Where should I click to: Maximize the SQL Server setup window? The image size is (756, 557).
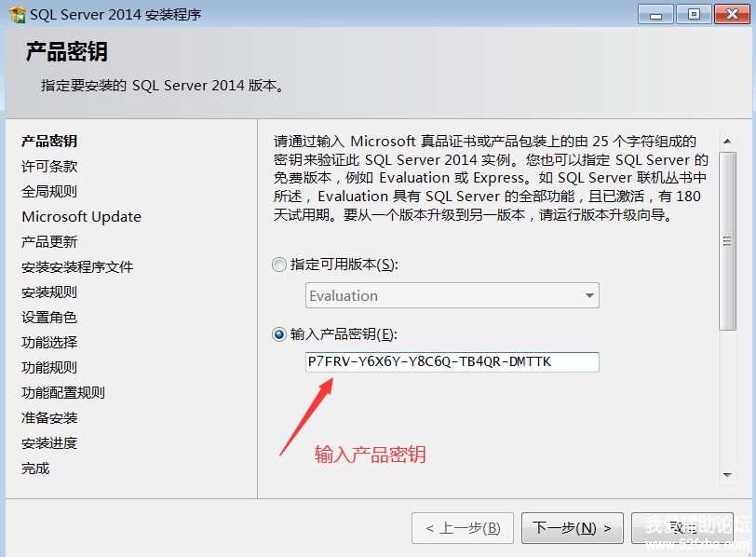(x=694, y=14)
